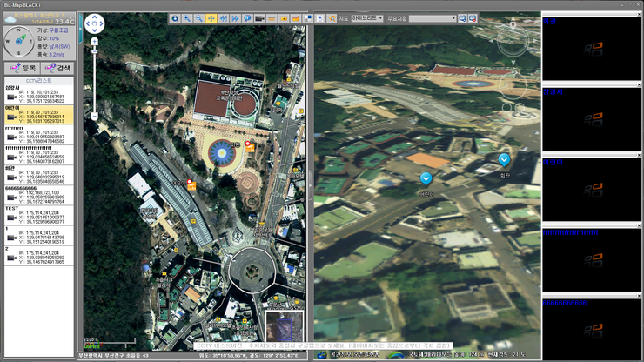Image resolution: width=644 pixels, height=362 pixels.
Task: Click the blue pin marker labeled 회관
Action: pyautogui.click(x=505, y=159)
